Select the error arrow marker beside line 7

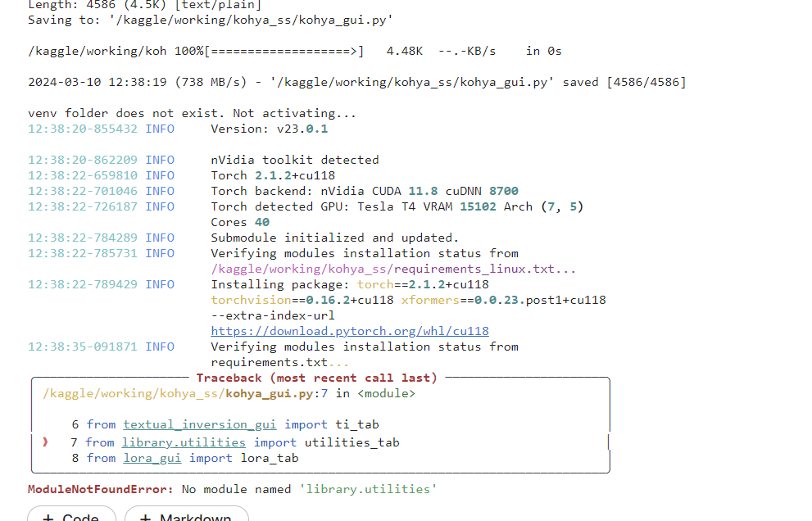click(x=46, y=442)
